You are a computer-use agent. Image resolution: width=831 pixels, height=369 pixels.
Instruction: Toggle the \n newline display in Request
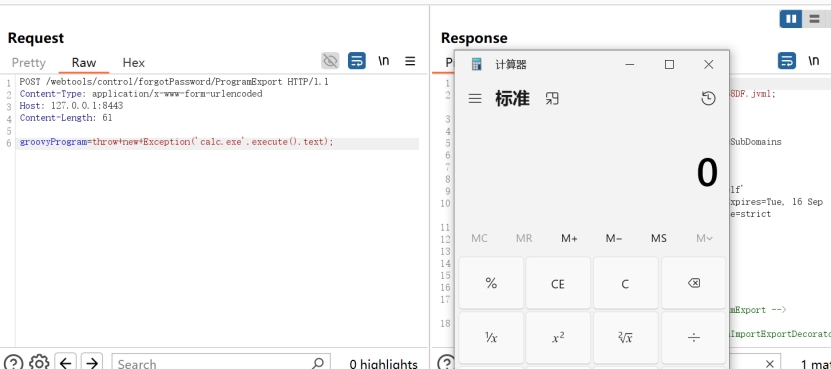pyautogui.click(x=383, y=61)
